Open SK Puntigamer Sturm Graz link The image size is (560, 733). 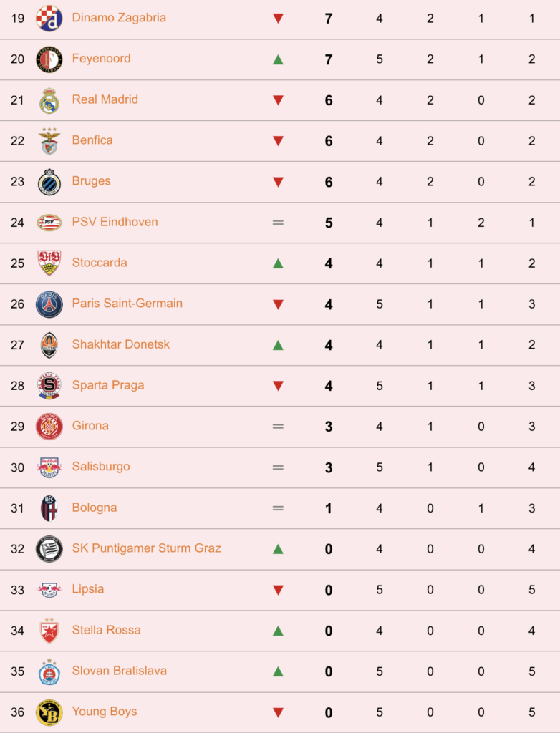pos(146,548)
